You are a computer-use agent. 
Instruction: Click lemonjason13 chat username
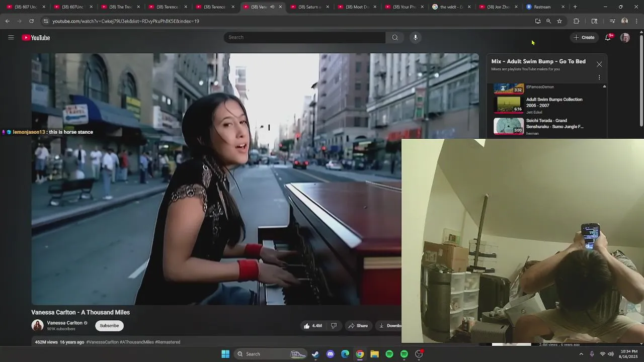[x=29, y=132]
